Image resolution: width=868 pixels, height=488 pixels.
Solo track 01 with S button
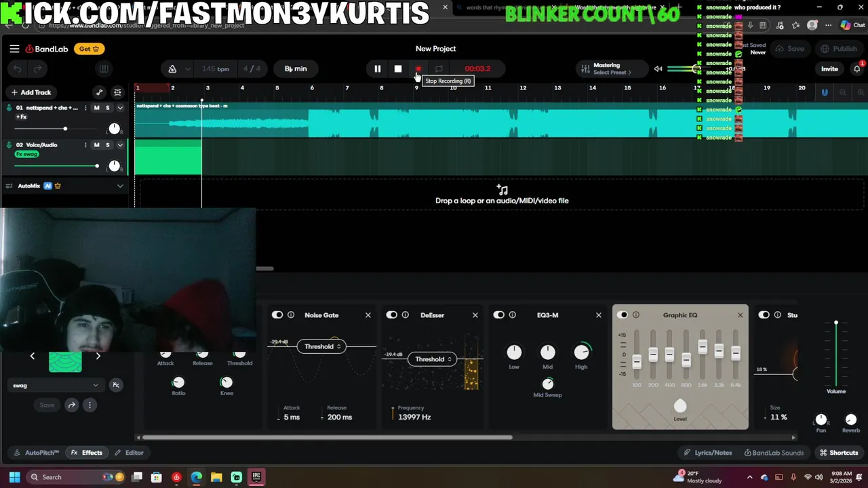(107, 108)
